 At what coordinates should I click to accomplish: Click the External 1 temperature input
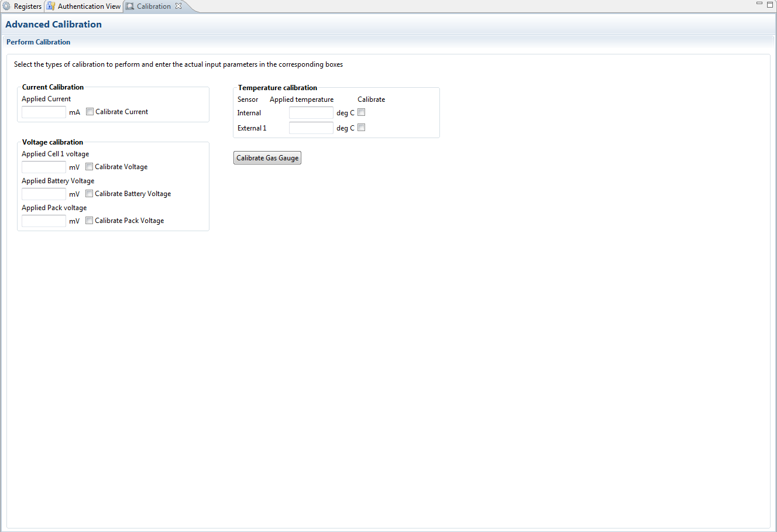click(311, 128)
